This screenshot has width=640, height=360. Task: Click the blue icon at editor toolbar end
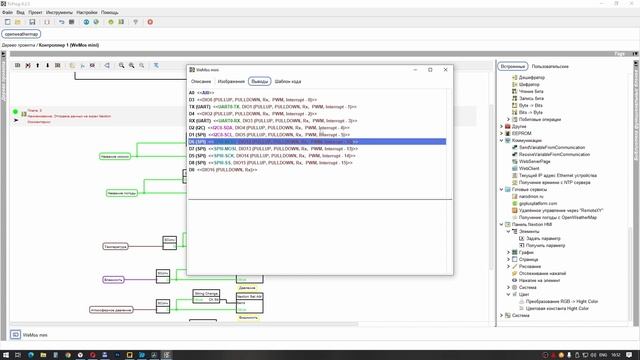point(156,65)
